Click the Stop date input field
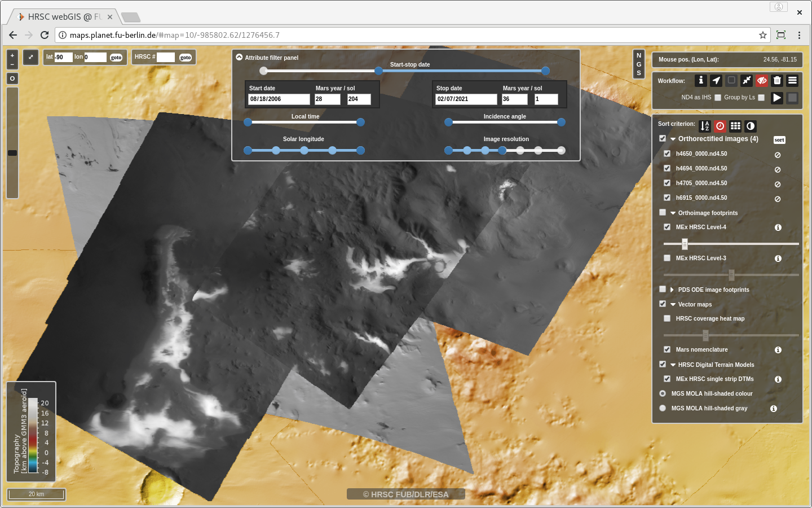This screenshot has height=508, width=812. click(466, 99)
